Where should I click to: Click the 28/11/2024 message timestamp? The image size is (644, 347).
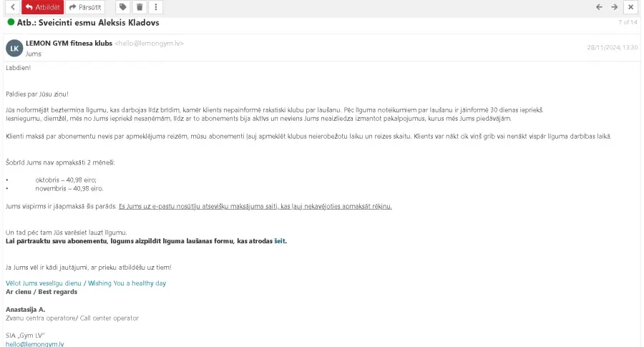coord(613,48)
